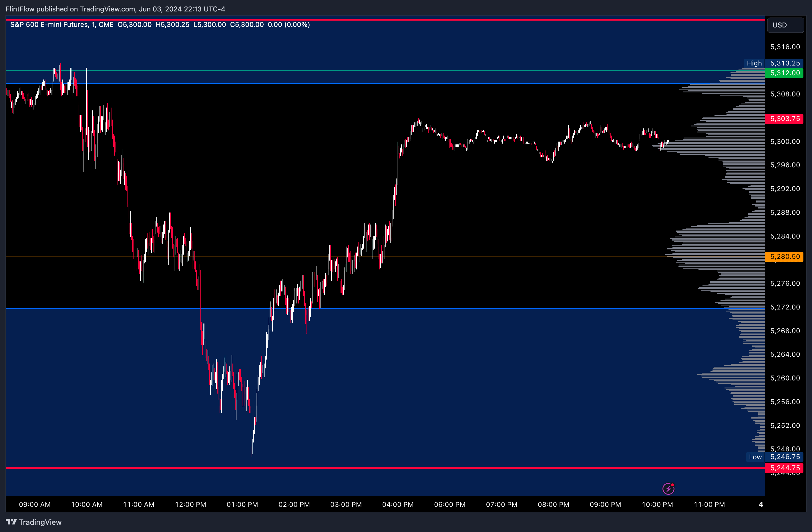Image resolution: width=812 pixels, height=532 pixels.
Task: Click the High 5,313.25 price label
Action: [x=773, y=63]
